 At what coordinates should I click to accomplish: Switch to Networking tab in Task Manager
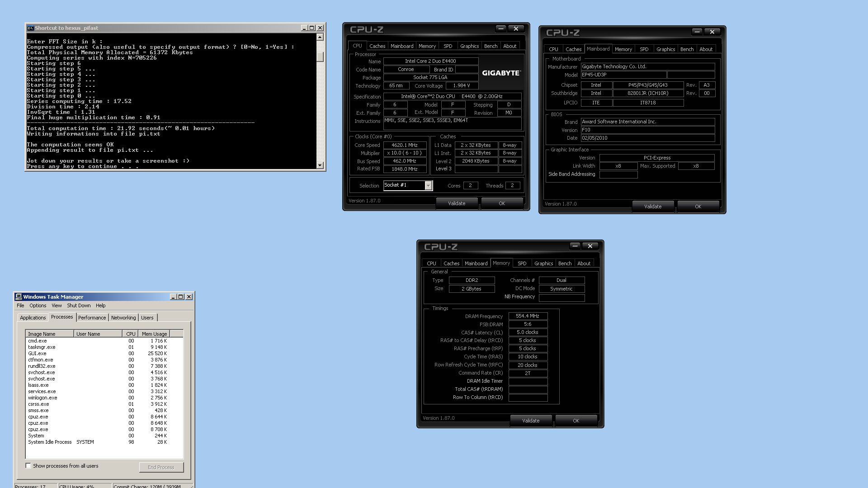[x=123, y=318]
